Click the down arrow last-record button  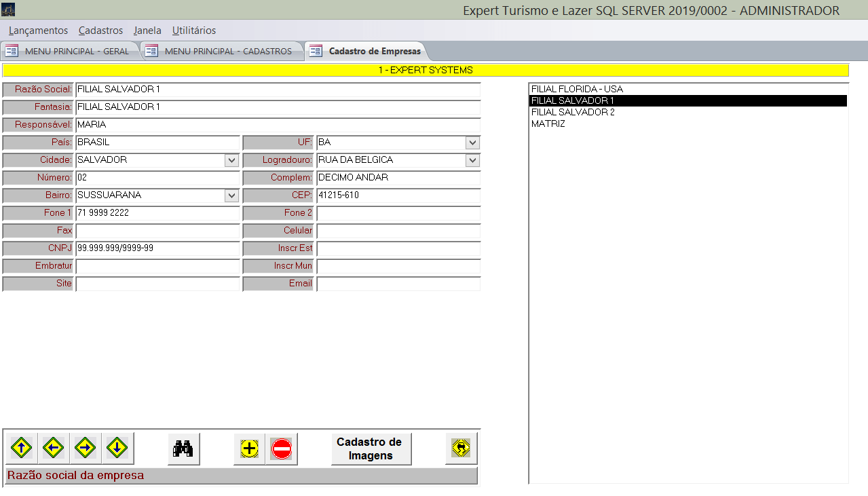117,448
